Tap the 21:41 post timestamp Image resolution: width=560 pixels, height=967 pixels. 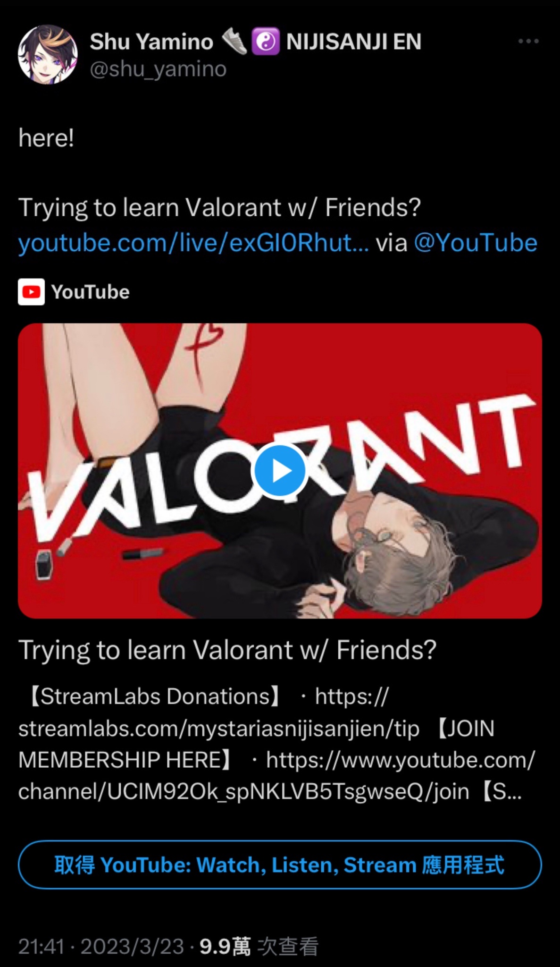(x=41, y=947)
